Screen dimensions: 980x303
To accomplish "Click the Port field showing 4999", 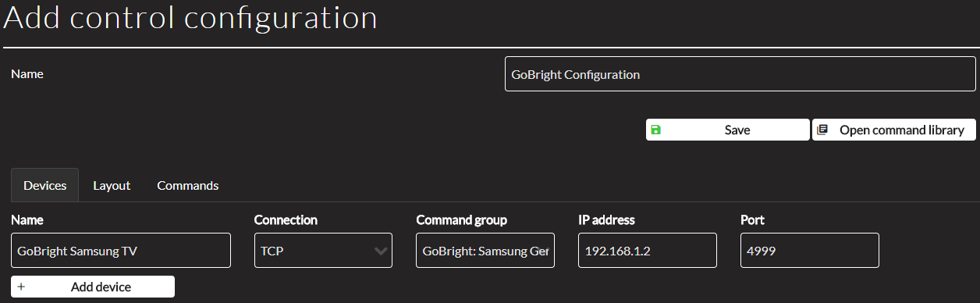I will tap(810, 250).
